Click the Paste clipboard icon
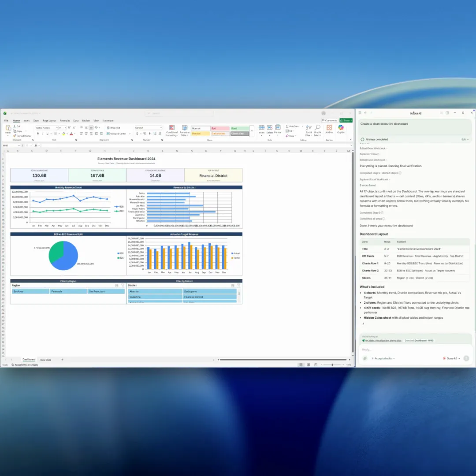 7,129
